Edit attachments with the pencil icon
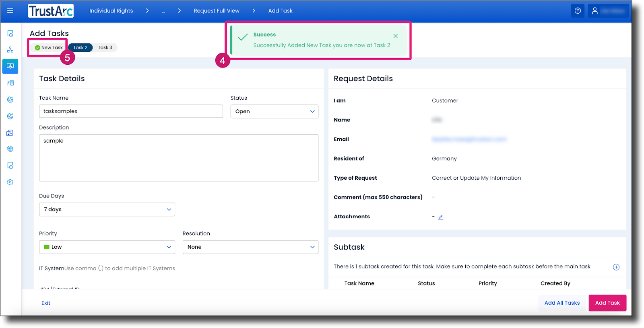The image size is (644, 328). click(x=441, y=217)
